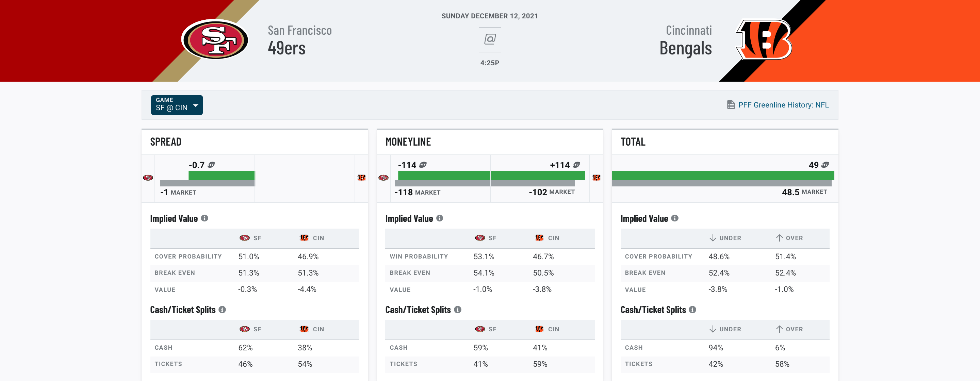Click 49ers logo left of the spread bar
This screenshot has width=980, height=381.
[148, 178]
